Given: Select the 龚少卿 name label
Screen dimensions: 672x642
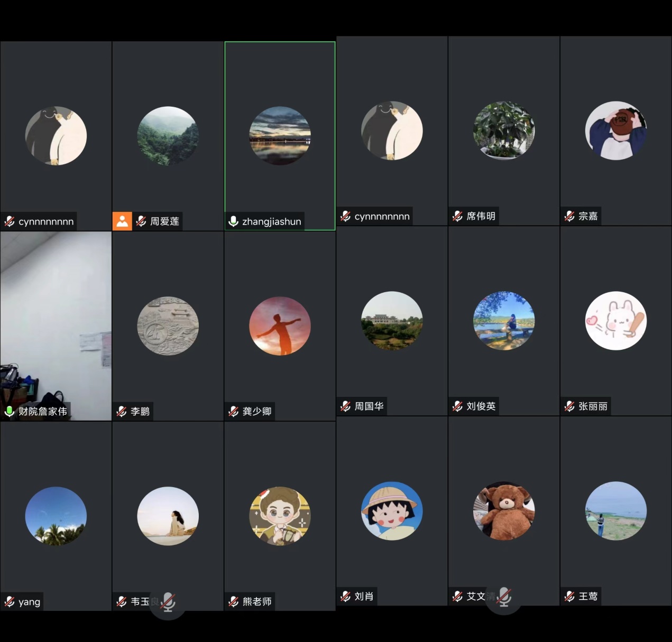Looking at the screenshot, I should pyautogui.click(x=257, y=412).
